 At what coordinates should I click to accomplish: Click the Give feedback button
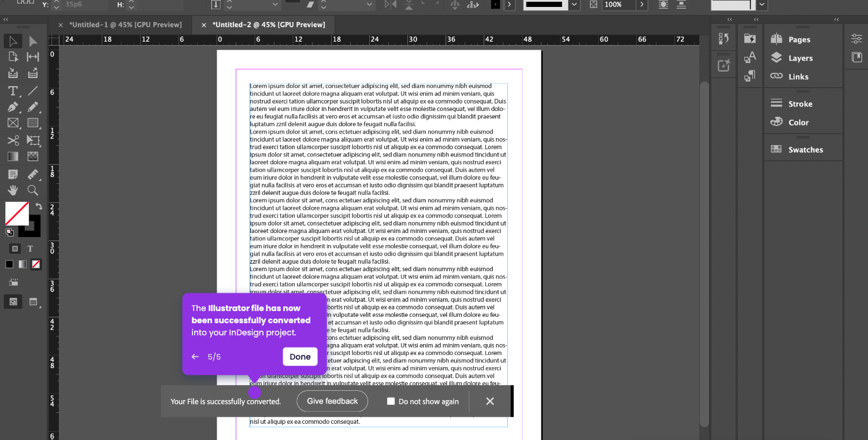(x=332, y=401)
